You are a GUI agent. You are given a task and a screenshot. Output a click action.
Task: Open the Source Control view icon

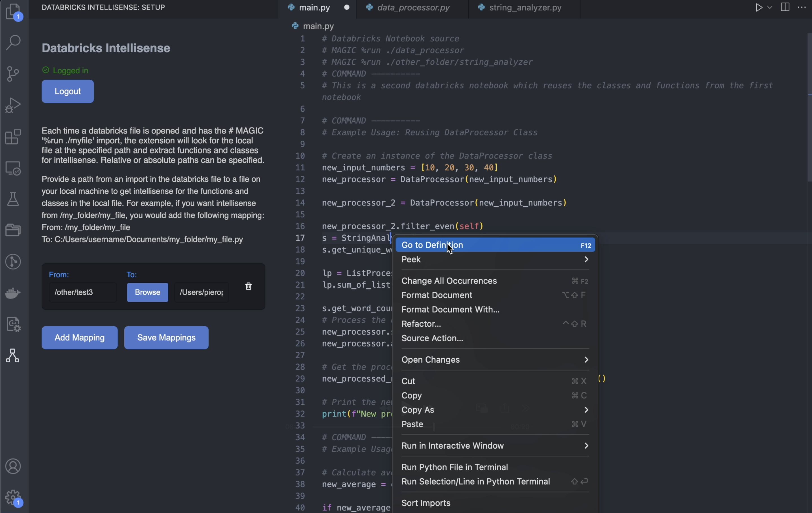(x=13, y=74)
